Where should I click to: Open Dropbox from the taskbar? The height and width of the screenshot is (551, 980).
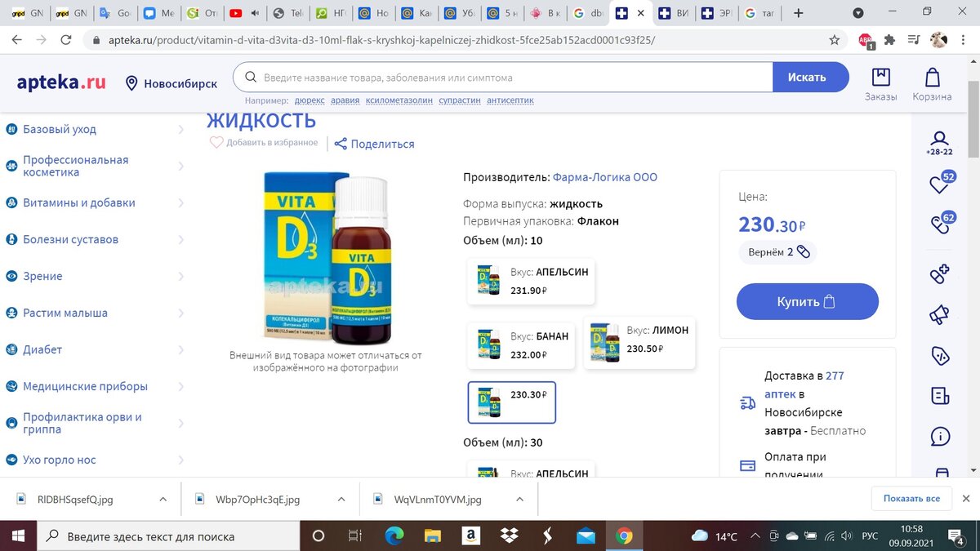coord(510,536)
